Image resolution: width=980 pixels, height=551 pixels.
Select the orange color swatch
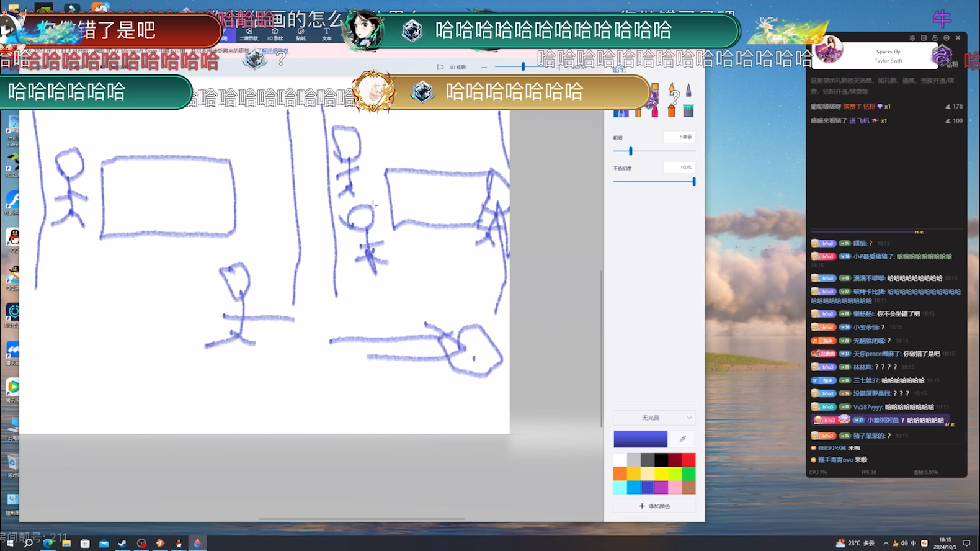620,474
